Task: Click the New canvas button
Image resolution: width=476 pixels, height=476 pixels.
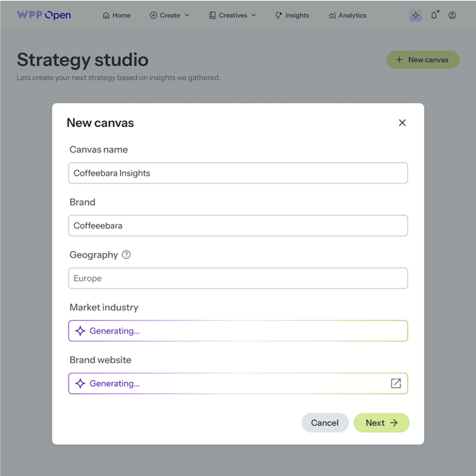Action: pos(423,60)
